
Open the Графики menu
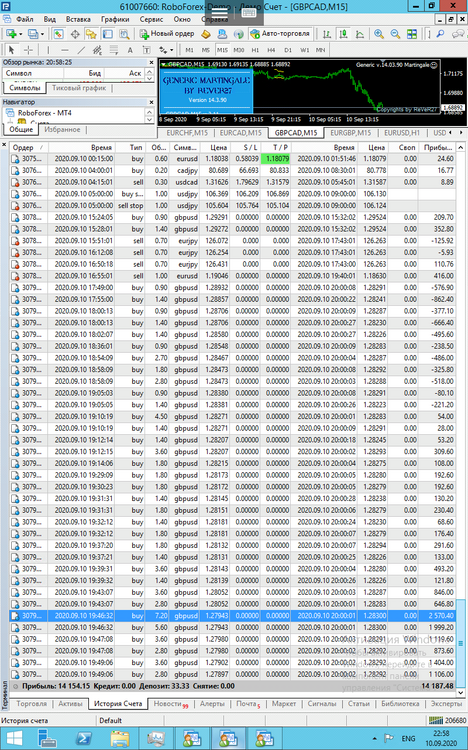[x=115, y=20]
